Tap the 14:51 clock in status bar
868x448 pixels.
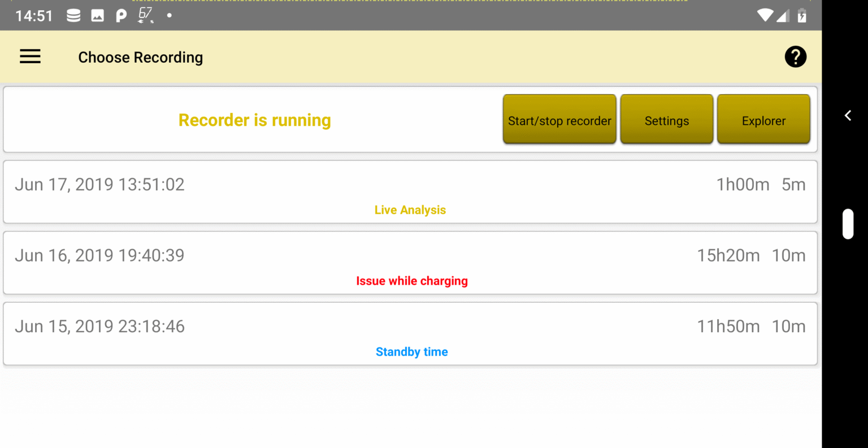tap(34, 16)
